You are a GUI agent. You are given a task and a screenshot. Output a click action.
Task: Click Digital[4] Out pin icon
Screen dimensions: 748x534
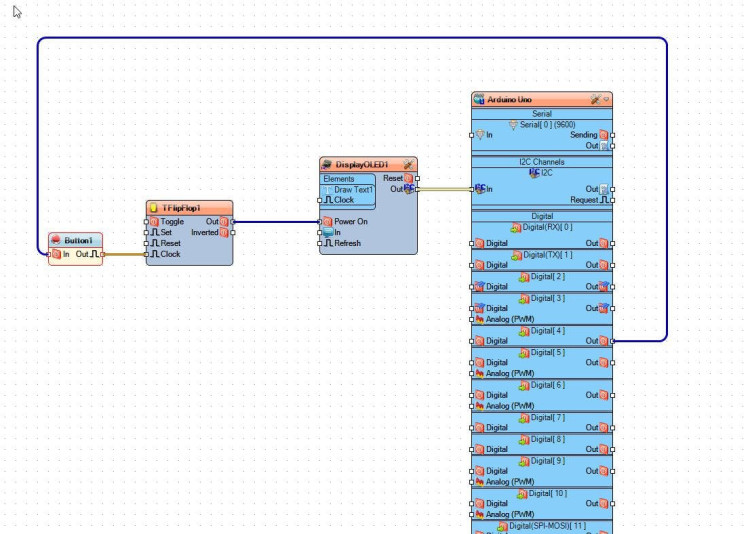604,341
